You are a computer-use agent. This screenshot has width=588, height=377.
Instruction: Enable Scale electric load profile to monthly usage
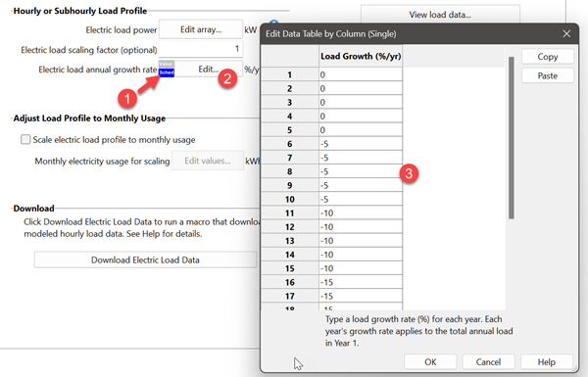pyautogui.click(x=25, y=139)
